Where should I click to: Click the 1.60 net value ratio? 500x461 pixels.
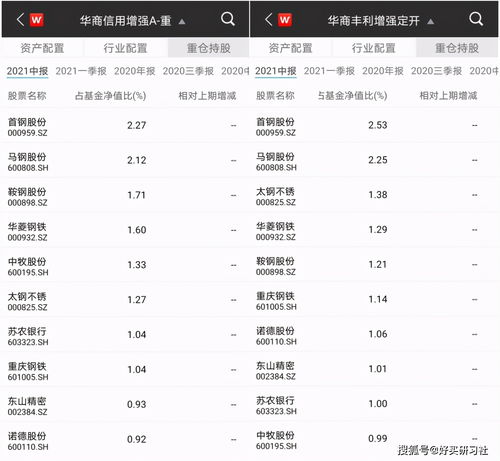[x=137, y=230]
